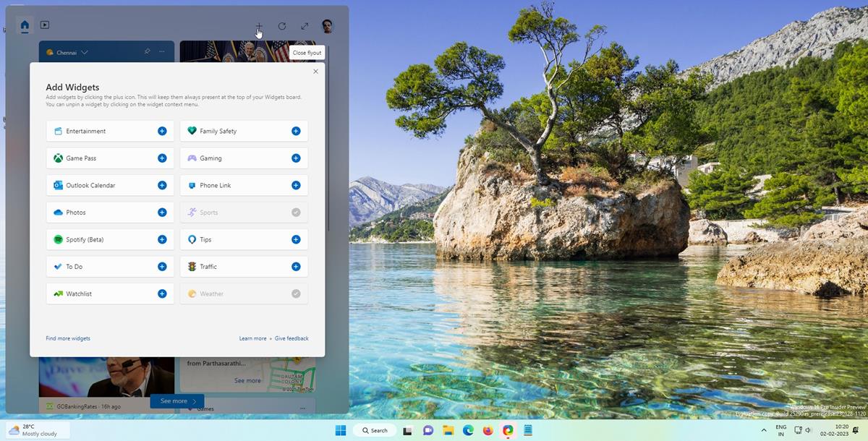868x441 pixels.
Task: Expand the Widgets board to full view
Action: point(305,26)
